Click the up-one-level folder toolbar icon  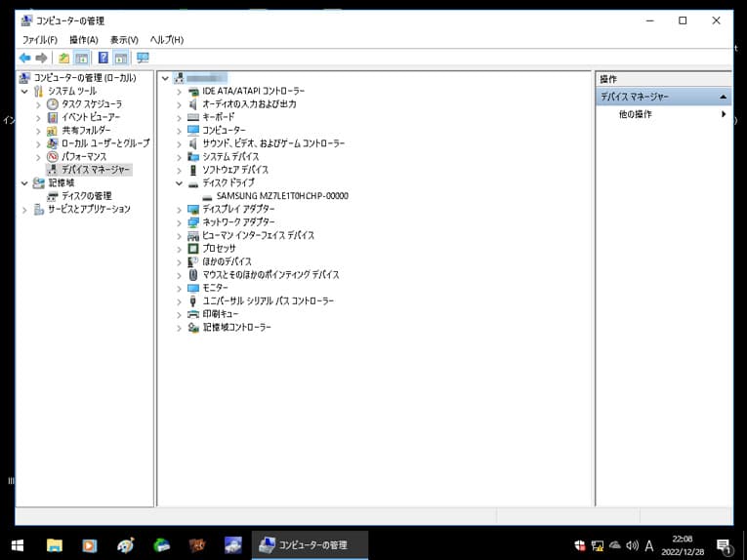[64, 58]
